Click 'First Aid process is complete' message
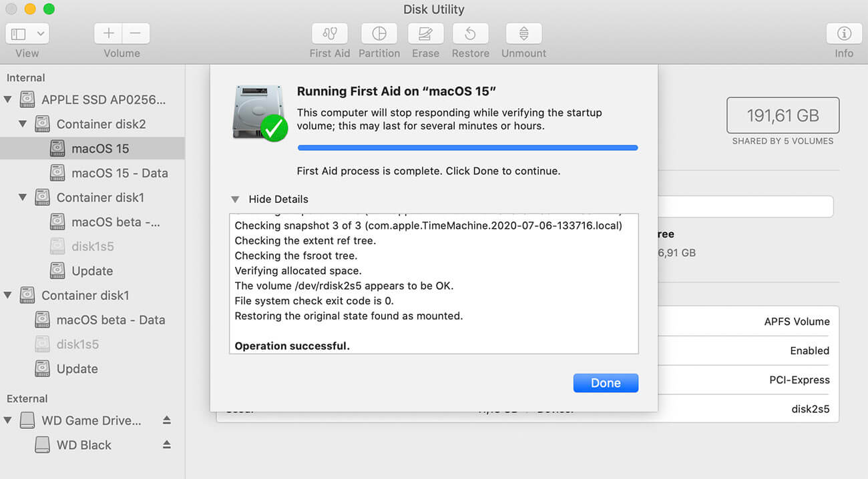Viewport: 868px width, 479px height. click(429, 171)
